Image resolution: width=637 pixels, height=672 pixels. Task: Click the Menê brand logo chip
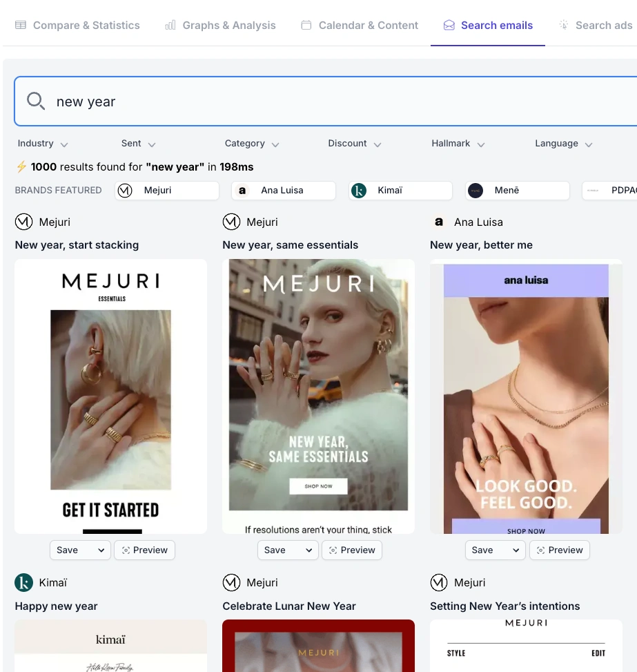coord(475,190)
